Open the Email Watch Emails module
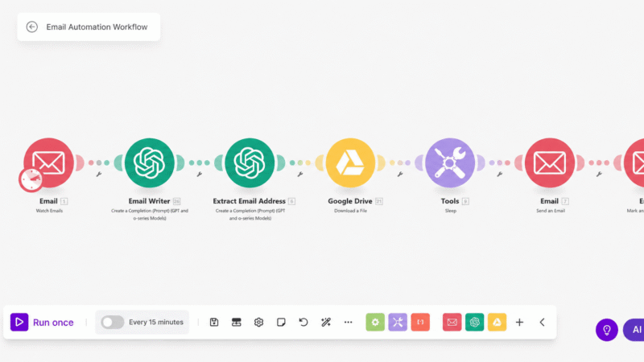 pos(48,163)
